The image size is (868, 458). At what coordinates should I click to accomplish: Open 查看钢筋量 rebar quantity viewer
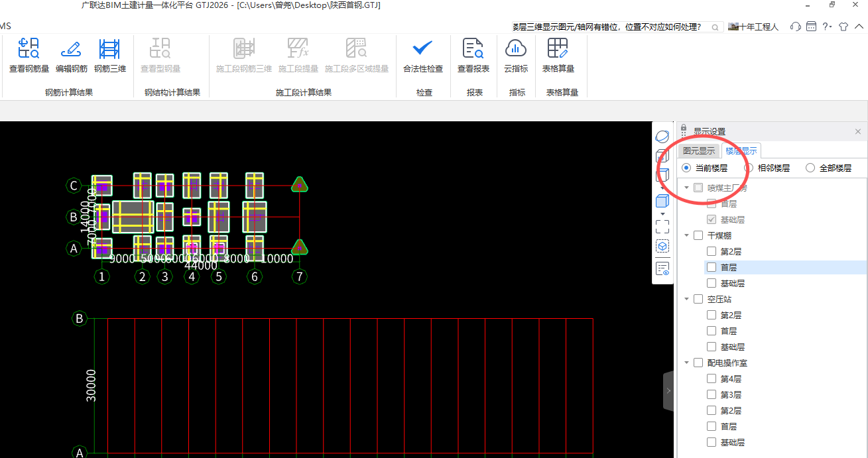29,56
